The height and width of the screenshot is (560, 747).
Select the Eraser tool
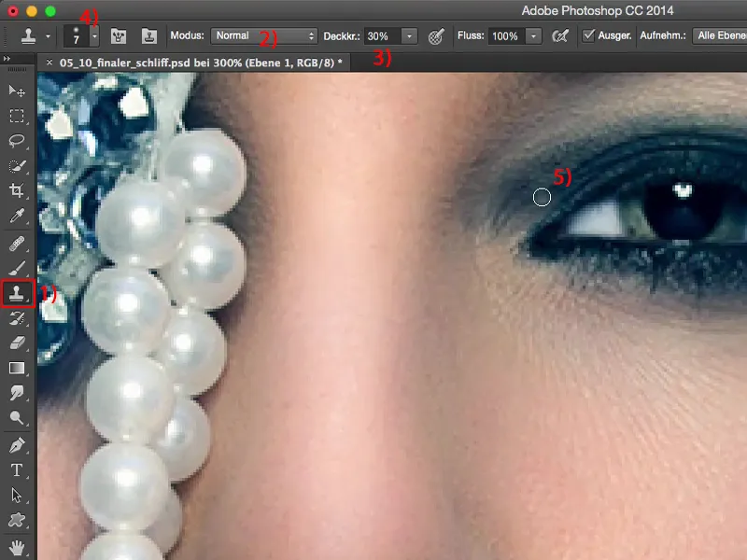(x=17, y=343)
